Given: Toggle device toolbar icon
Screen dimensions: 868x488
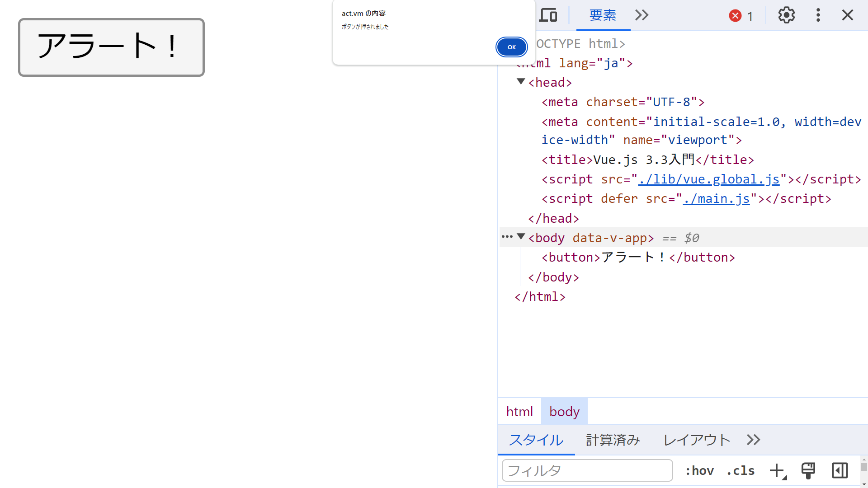Looking at the screenshot, I should click(548, 15).
